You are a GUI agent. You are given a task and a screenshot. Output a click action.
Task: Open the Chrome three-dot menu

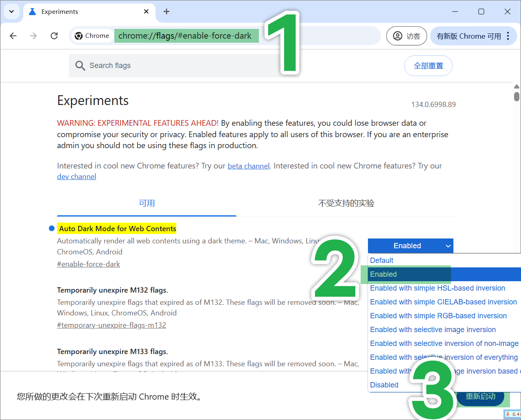tap(508, 36)
